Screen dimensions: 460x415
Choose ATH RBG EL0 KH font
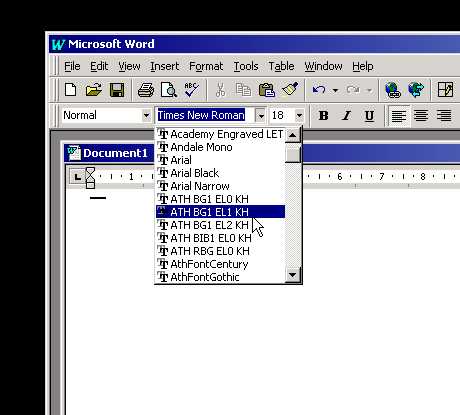(x=221, y=251)
